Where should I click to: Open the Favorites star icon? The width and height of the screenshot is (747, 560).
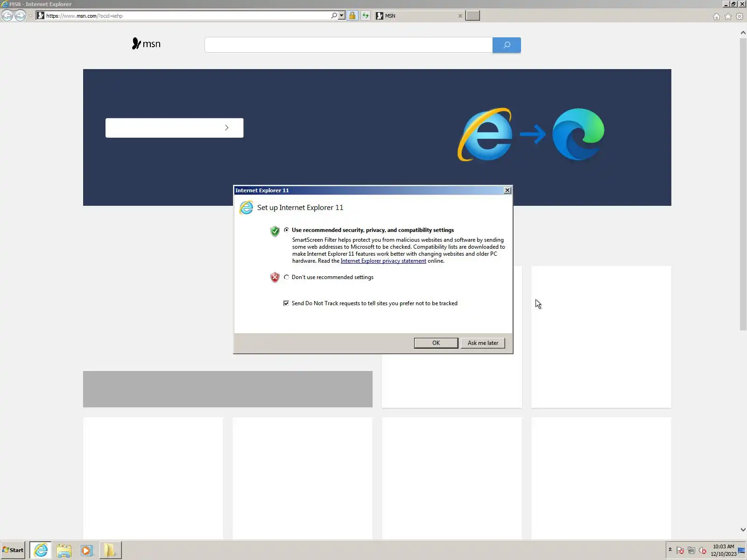(728, 16)
